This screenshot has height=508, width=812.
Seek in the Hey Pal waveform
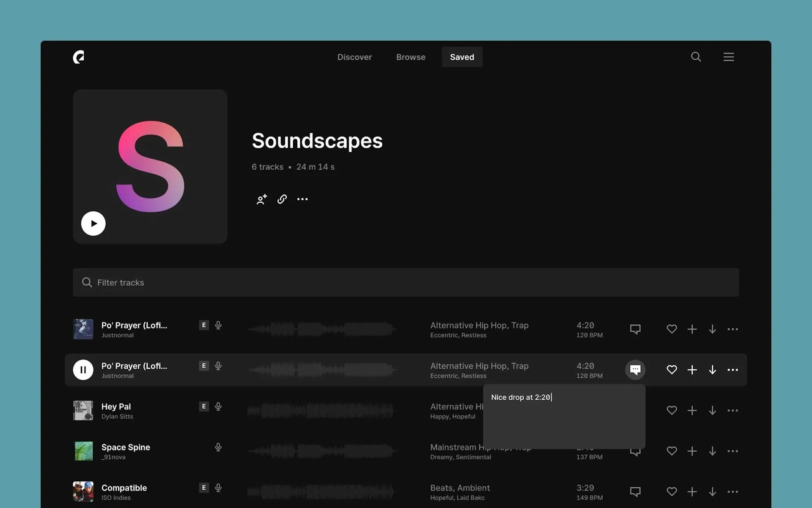(321, 410)
